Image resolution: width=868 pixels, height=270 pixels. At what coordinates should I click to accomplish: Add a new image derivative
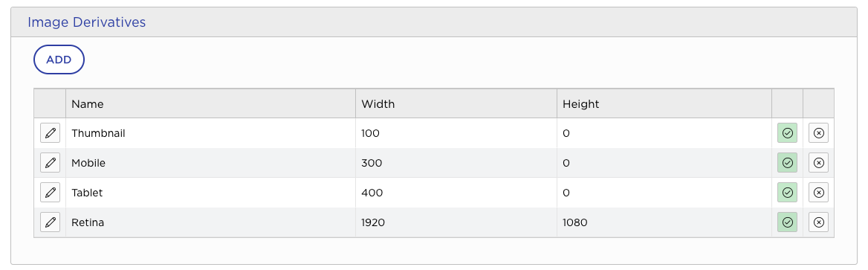click(x=59, y=60)
